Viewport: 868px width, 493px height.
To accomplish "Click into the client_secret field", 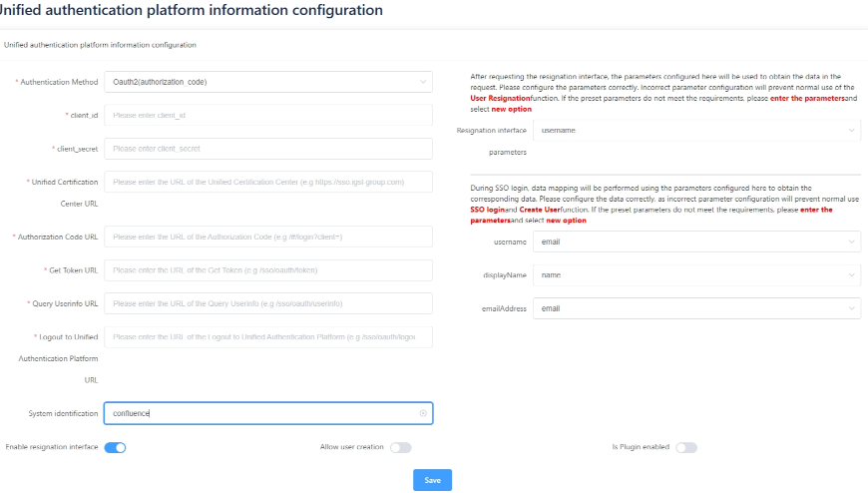I will pyautogui.click(x=267, y=148).
